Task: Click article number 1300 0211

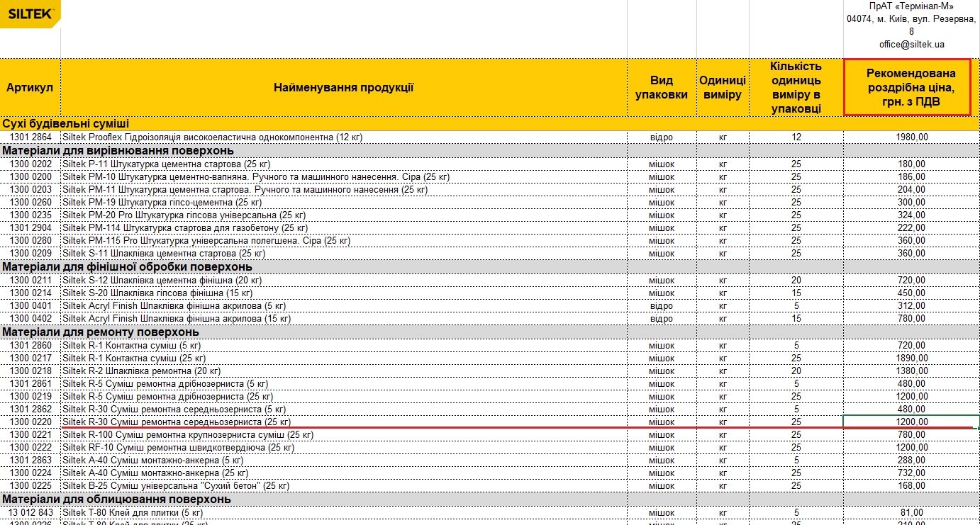Action: click(30, 280)
